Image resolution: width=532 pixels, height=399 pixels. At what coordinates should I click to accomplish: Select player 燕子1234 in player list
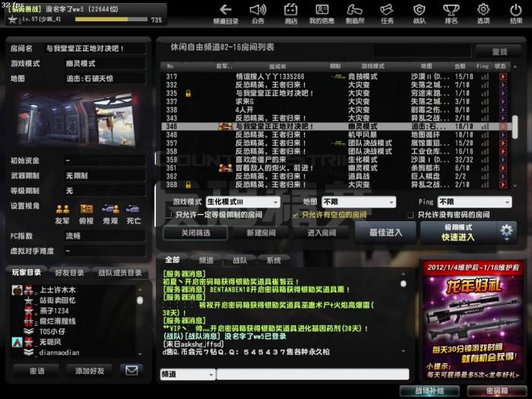pos(54,311)
